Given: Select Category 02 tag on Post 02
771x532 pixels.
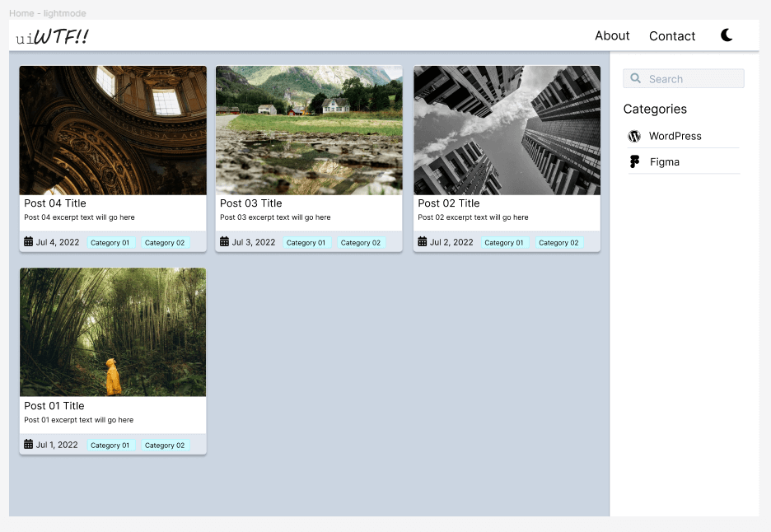Looking at the screenshot, I should click(558, 242).
